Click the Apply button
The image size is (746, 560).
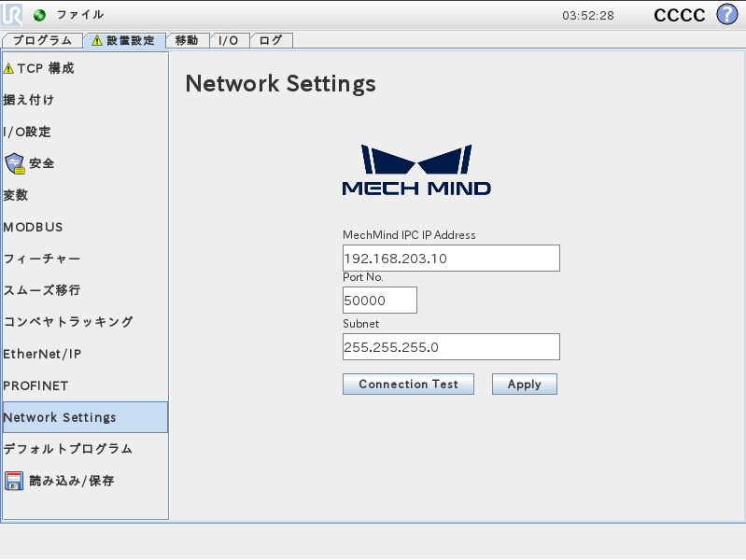[525, 384]
